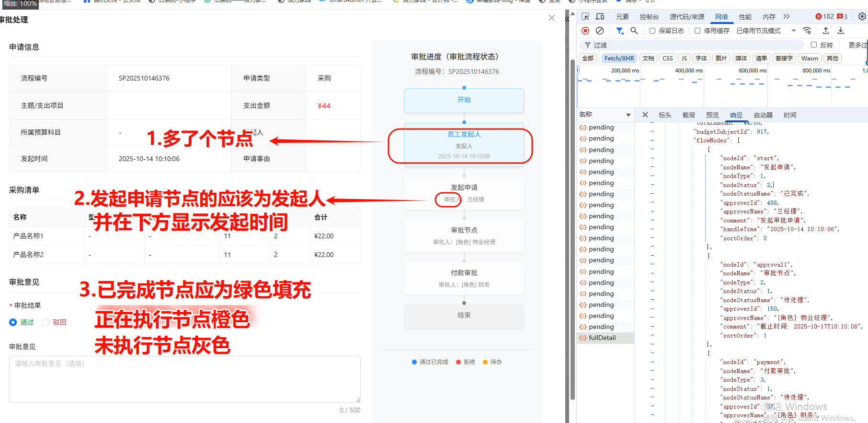Filter requests by 其他
This screenshot has width=868, height=423.
[x=833, y=59]
